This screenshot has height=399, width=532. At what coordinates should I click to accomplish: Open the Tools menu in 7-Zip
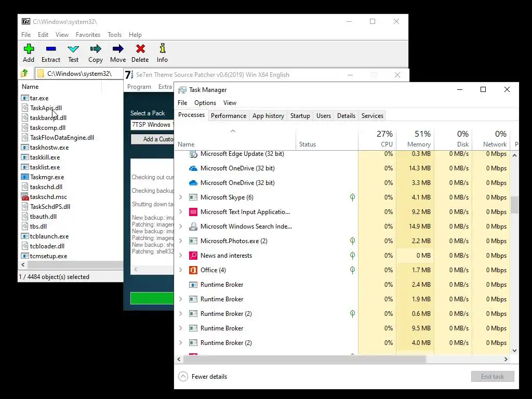click(x=114, y=35)
